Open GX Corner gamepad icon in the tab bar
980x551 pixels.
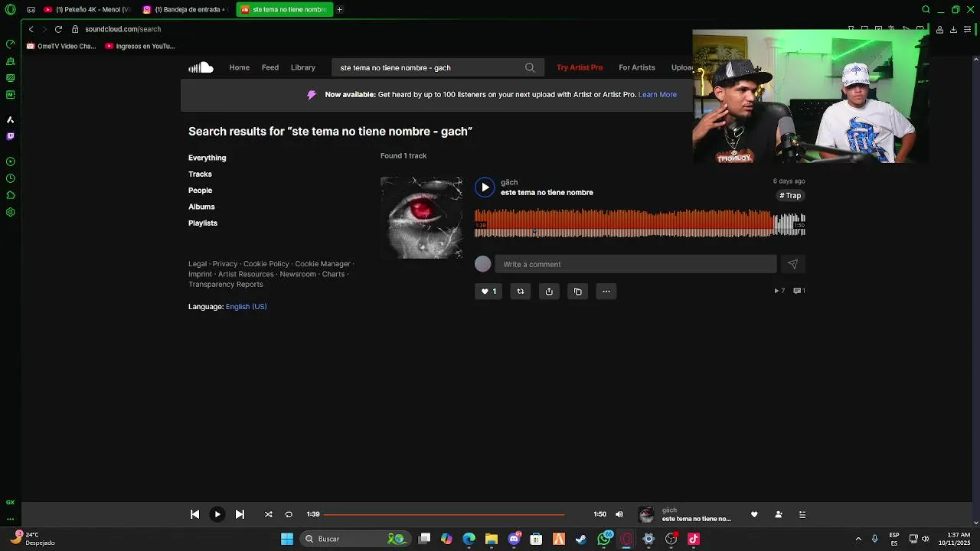31,9
